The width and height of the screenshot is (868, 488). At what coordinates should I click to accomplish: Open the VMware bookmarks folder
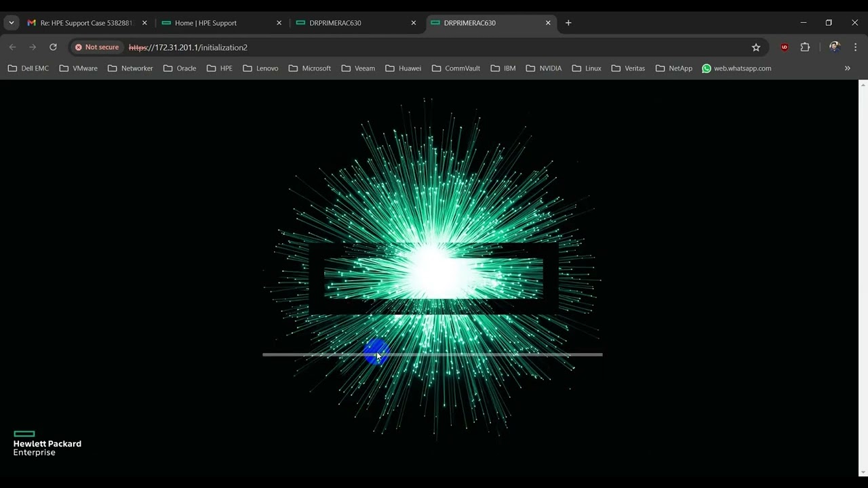tap(79, 68)
